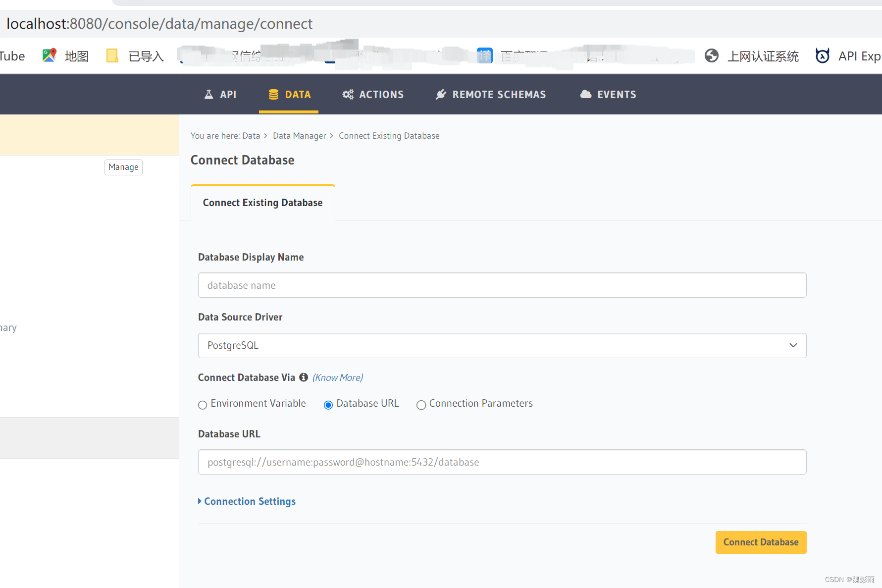Screen dimensions: 882x588
Task: Open the Google Maps bookmark icon
Action: click(x=49, y=55)
